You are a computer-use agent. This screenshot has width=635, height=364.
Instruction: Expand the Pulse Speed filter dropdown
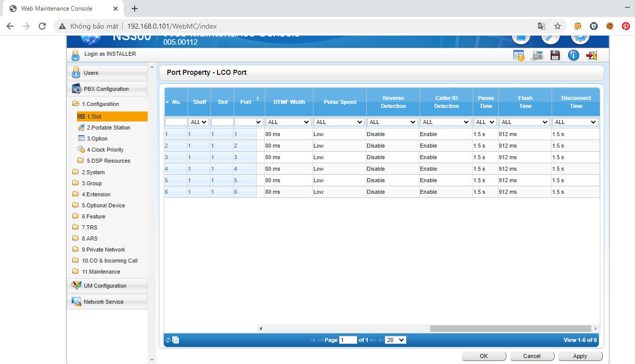(339, 122)
